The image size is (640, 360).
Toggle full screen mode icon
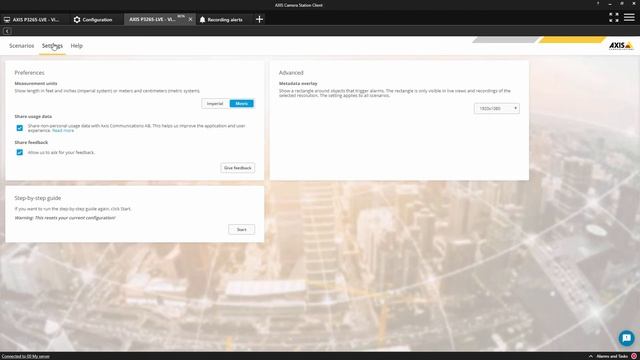[613, 17]
